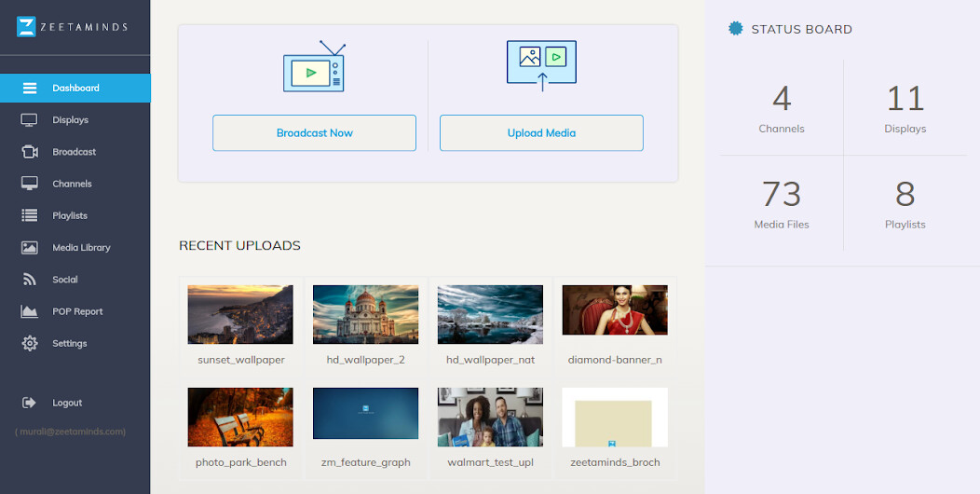Select the diamond-banner_n thumbnail
The width and height of the screenshot is (980, 494).
click(615, 310)
